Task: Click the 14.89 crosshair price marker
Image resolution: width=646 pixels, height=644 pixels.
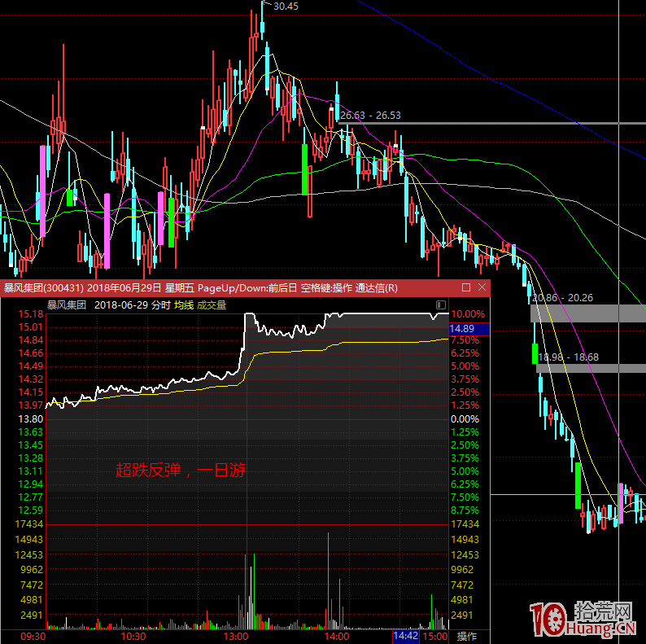Action: (x=469, y=329)
